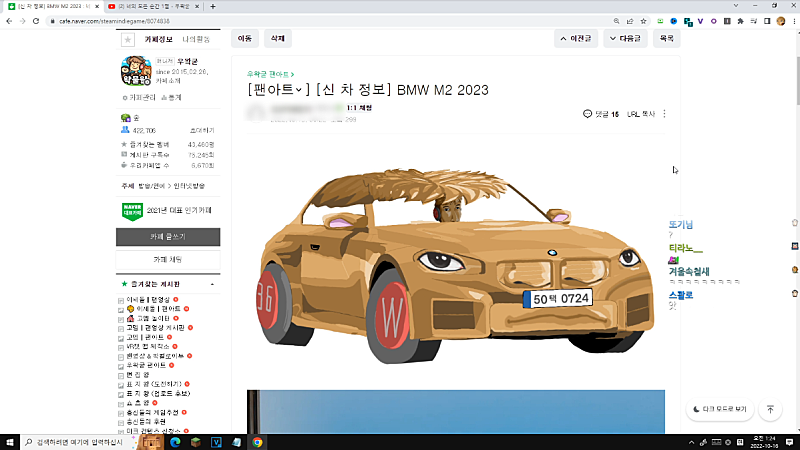Click the purple V extension icon
800x450 pixels.
pos(701,21)
